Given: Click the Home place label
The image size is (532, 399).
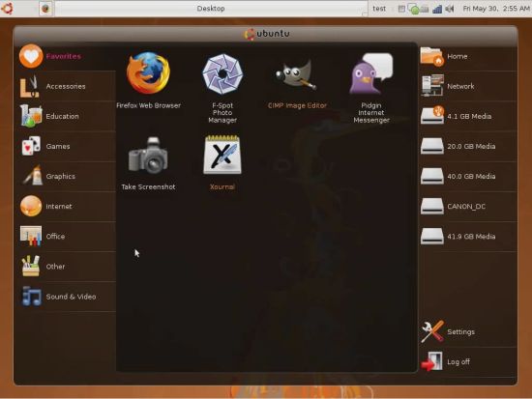Looking at the screenshot, I should point(457,56).
